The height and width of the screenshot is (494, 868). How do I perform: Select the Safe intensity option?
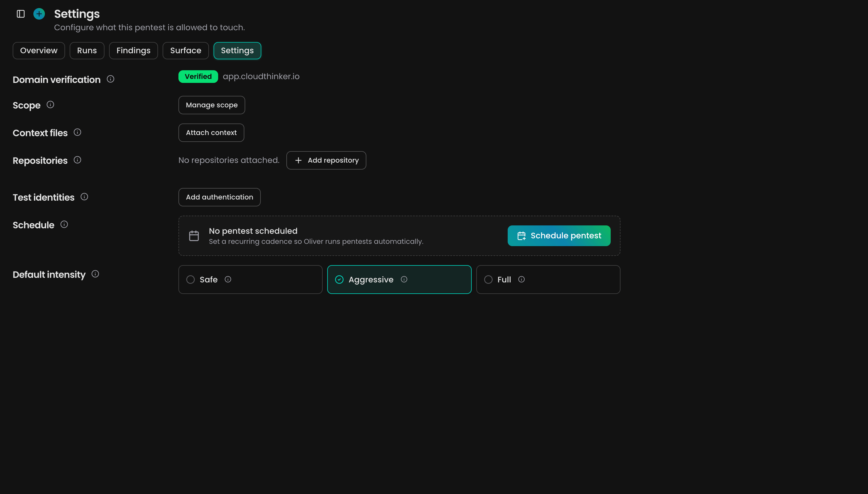pyautogui.click(x=250, y=280)
